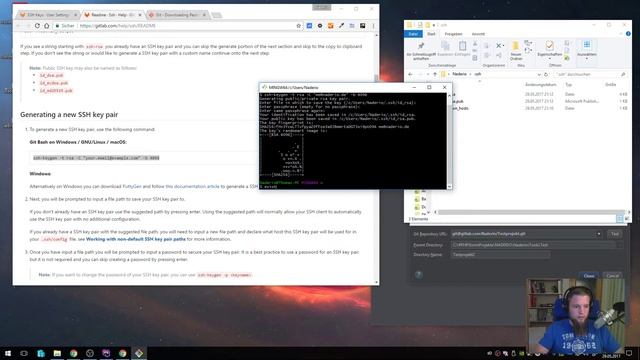
Task: Open the notification center in system tray
Action: (629, 353)
